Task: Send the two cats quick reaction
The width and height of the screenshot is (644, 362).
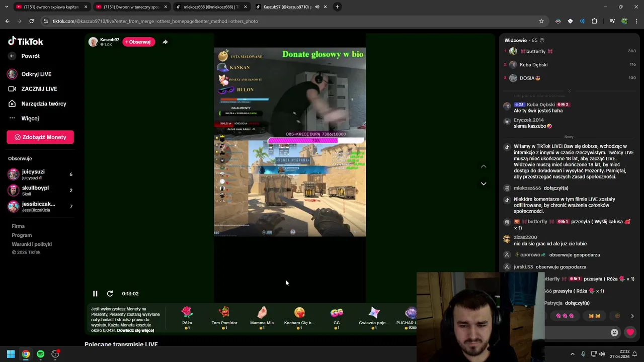Action: click(x=594, y=316)
